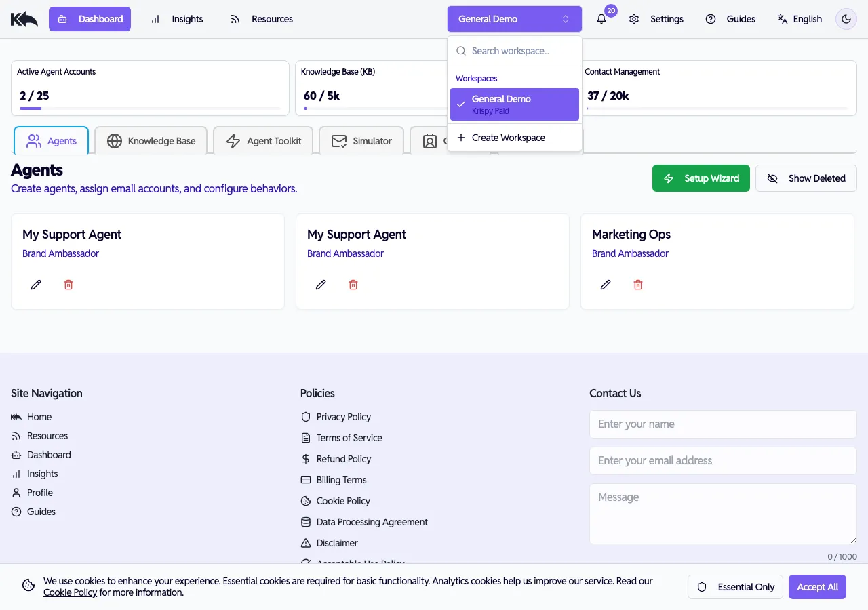
Task: Choose Create Workspace from the dropdown
Action: point(509,138)
